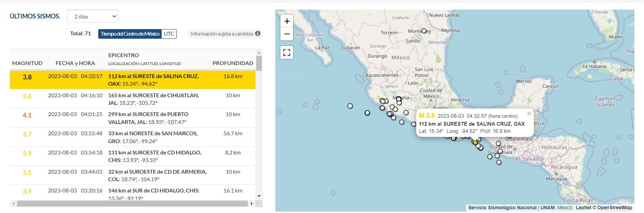Select Tiempo del Centro de México time
The height and width of the screenshot is (213, 644).
click(x=130, y=34)
